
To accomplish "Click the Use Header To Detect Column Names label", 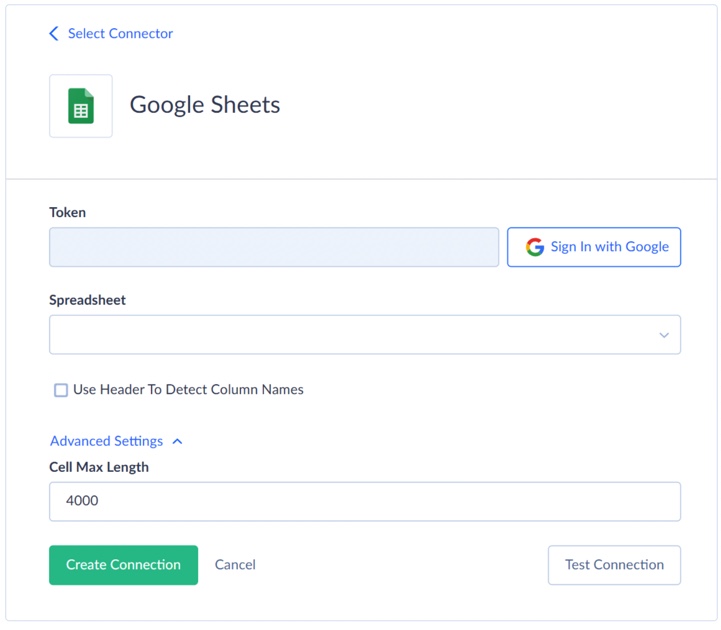I will point(188,389).
